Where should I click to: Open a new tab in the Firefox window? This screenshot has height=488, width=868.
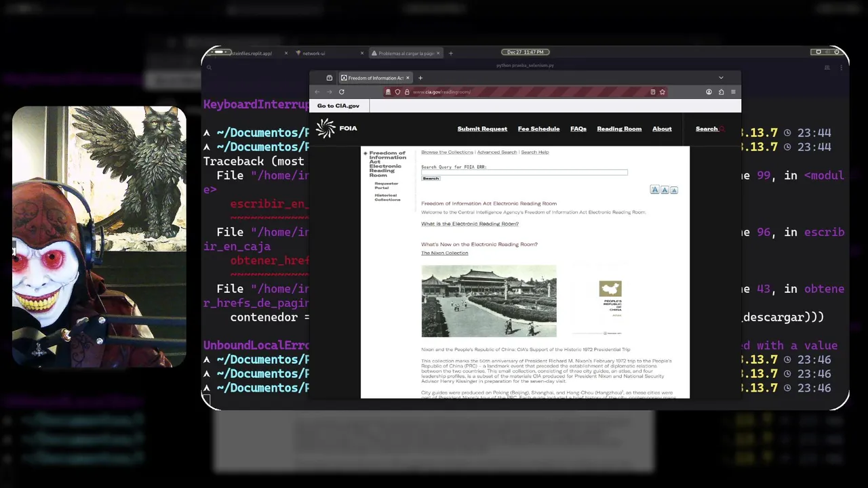tap(420, 78)
